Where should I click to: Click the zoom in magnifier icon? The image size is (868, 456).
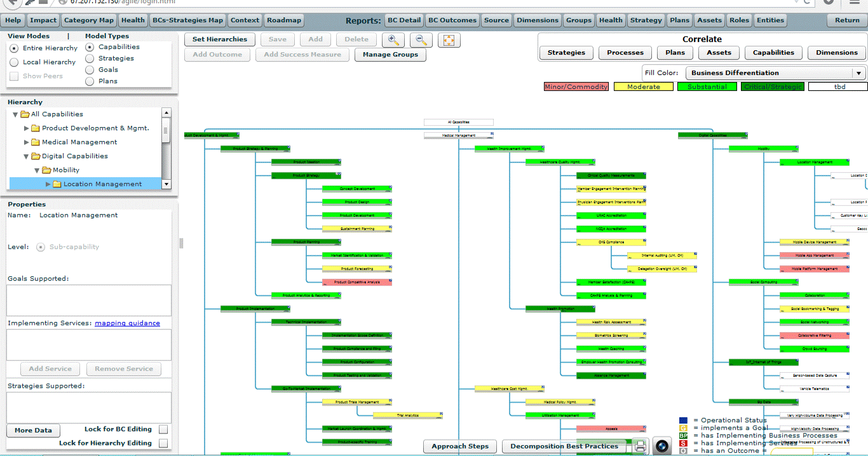[393, 40]
